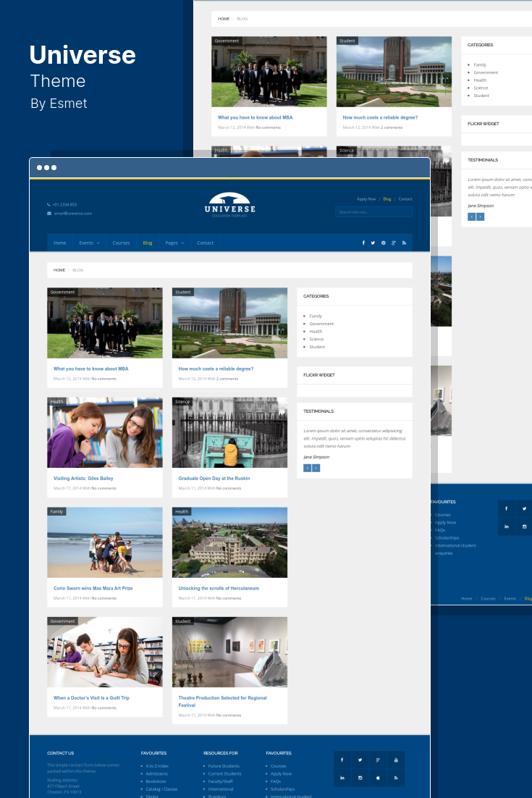This screenshot has width=532, height=798.
Task: Open Graduate Open Day at the Ruskin post
Action: tap(214, 479)
